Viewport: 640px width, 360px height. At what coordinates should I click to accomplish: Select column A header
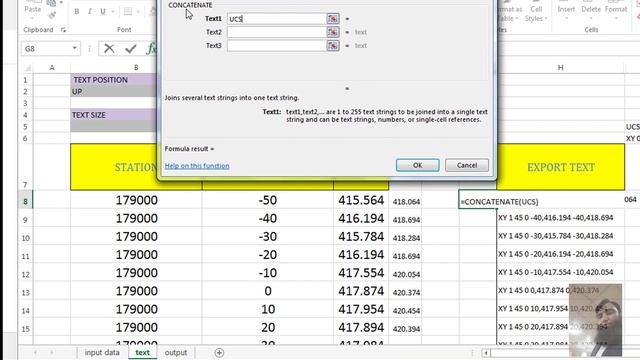pyautogui.click(x=52, y=67)
